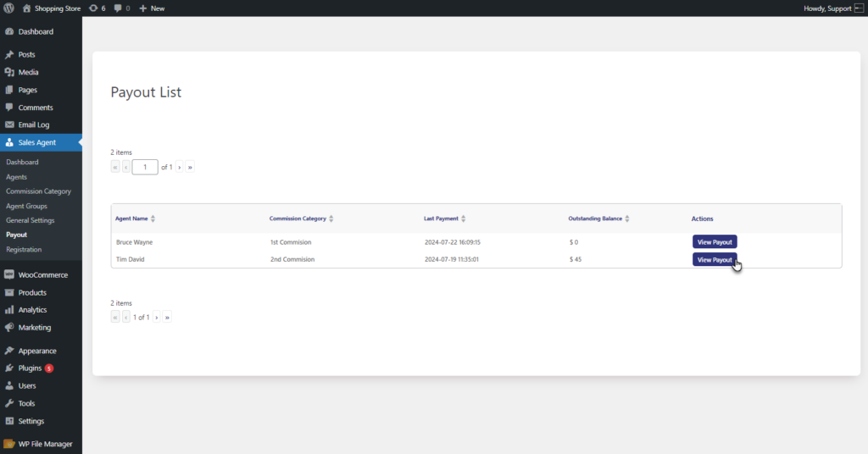Screen dimensions: 868x454
Task: Click the Products icon in the sidebar
Action: [x=9, y=292]
